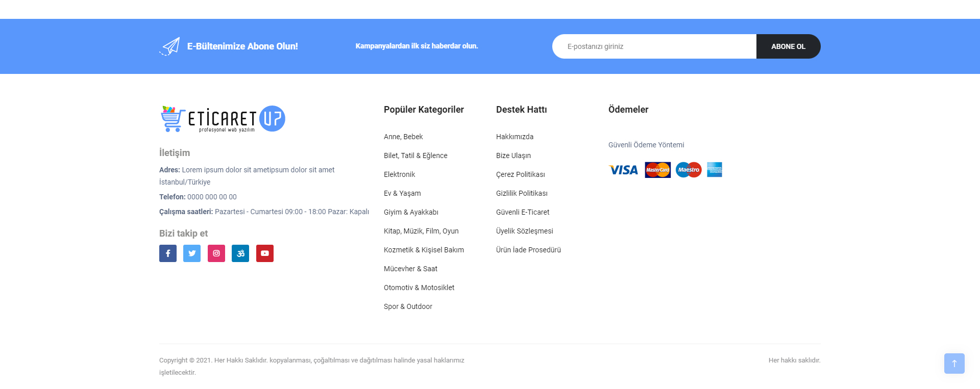Click the paper plane newsletter icon
The width and height of the screenshot is (980, 389).
(x=170, y=46)
